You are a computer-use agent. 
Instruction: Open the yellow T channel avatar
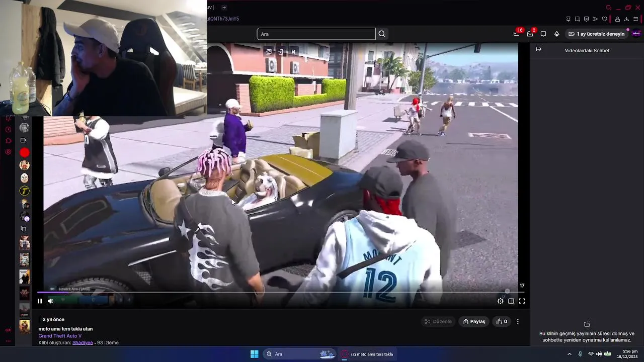pos(24,191)
